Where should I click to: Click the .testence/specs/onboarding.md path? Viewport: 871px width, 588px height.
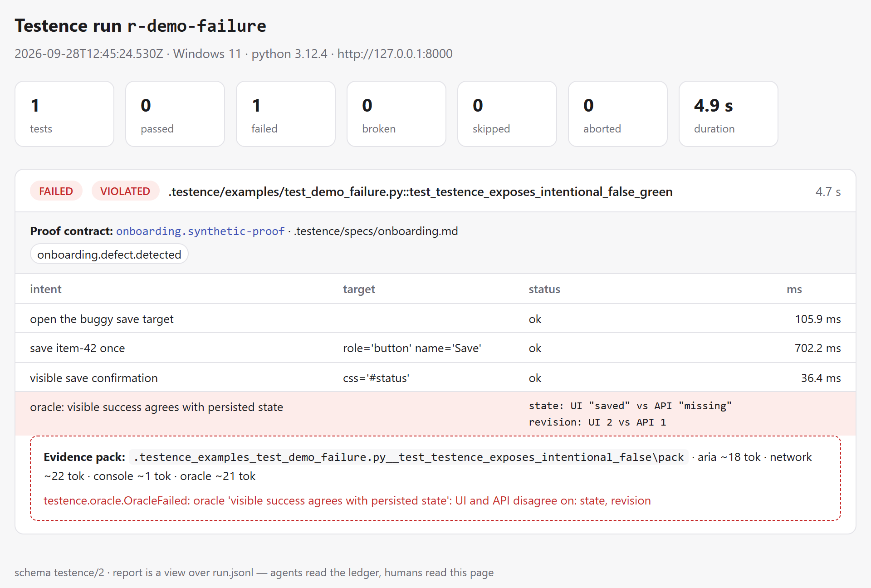pyautogui.click(x=376, y=231)
